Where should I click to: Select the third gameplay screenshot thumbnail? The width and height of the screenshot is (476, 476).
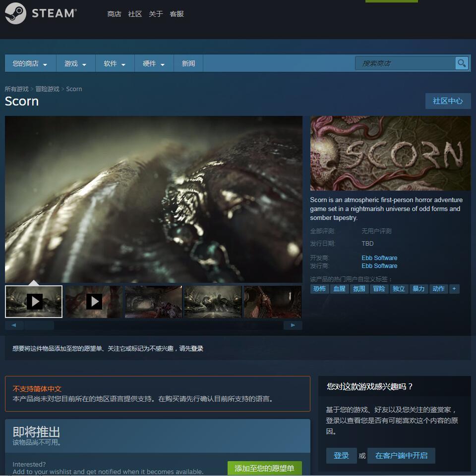click(x=153, y=302)
